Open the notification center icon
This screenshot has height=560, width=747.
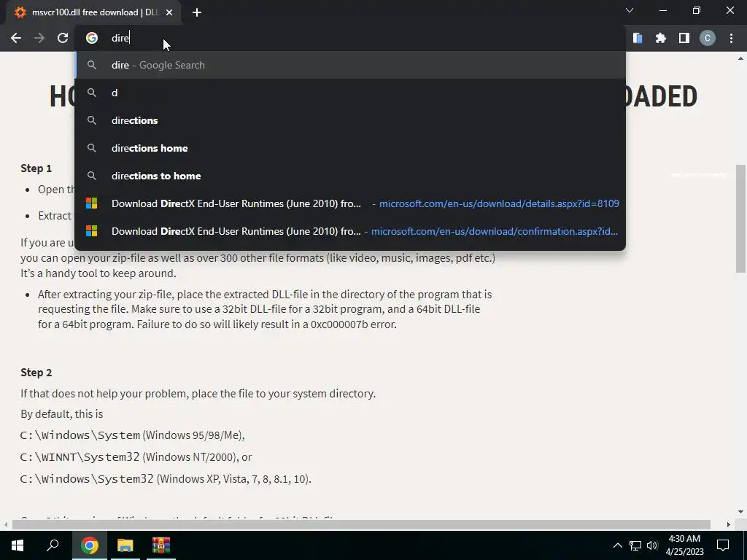[723, 545]
